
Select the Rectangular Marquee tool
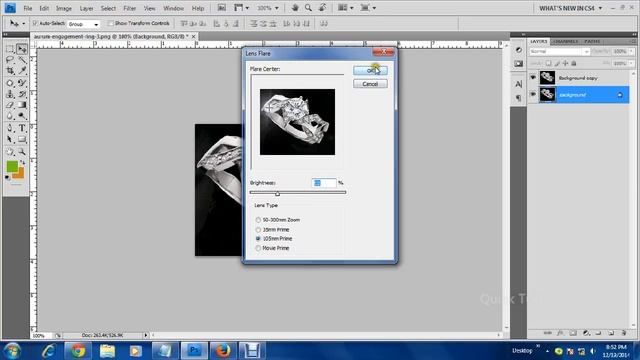(x=10, y=49)
